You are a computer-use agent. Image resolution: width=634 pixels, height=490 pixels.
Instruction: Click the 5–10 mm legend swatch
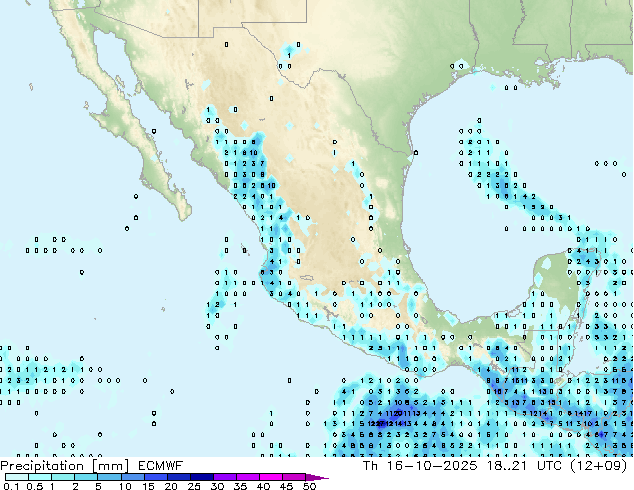click(109, 477)
